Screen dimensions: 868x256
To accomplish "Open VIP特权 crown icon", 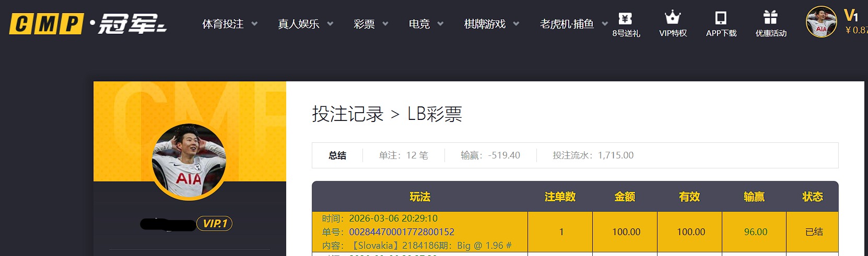I will point(673,18).
